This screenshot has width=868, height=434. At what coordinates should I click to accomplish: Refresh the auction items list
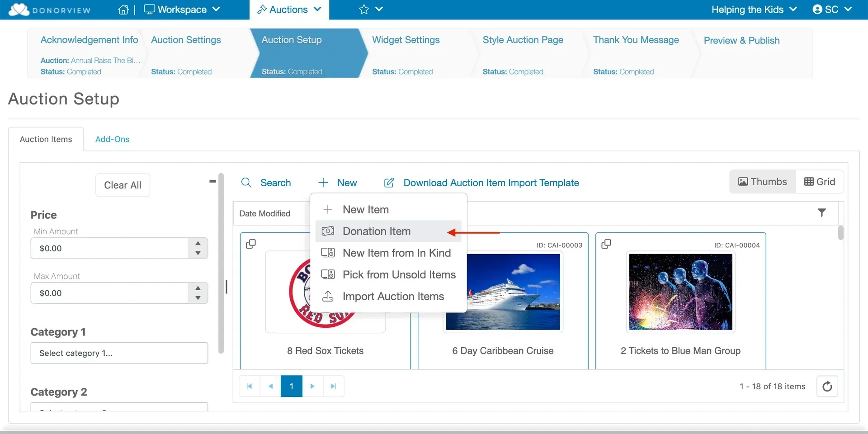tap(827, 387)
